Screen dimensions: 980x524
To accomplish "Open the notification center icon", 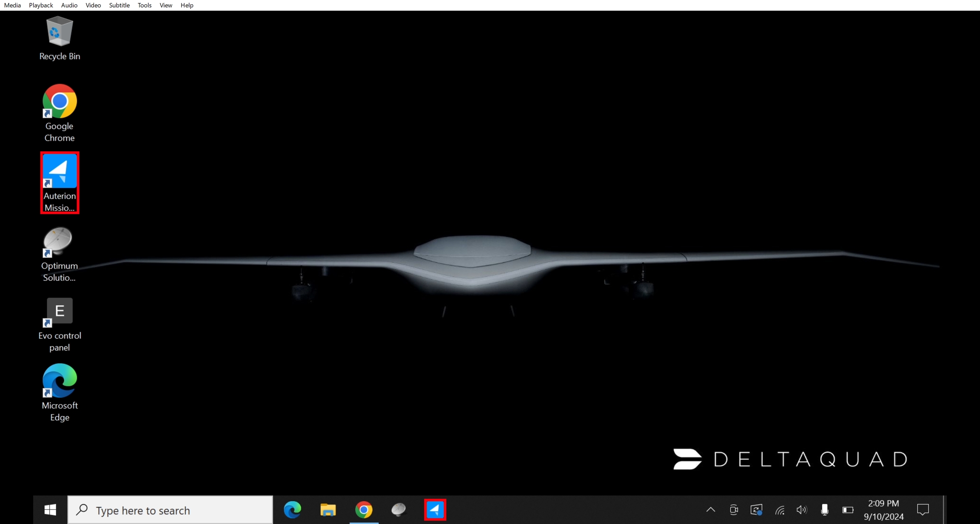I will 923,510.
